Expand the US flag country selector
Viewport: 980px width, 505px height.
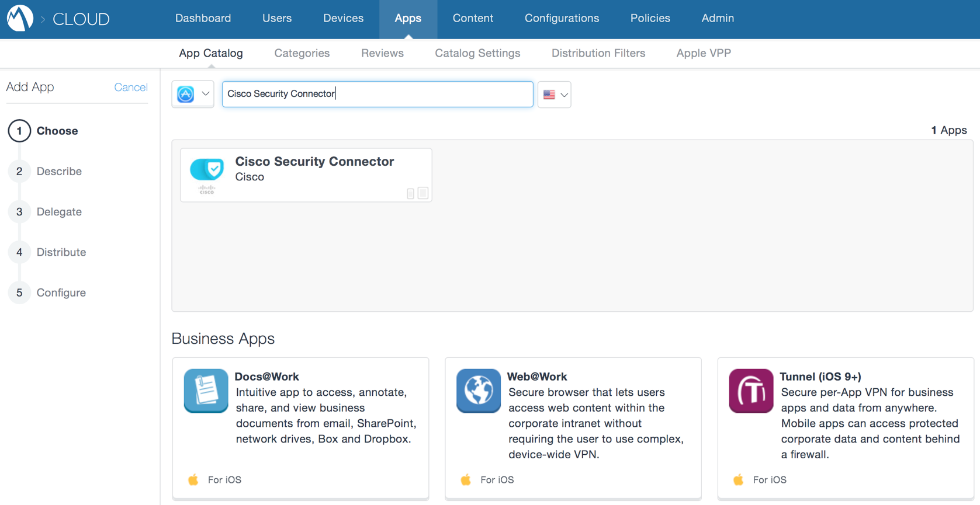(x=555, y=95)
